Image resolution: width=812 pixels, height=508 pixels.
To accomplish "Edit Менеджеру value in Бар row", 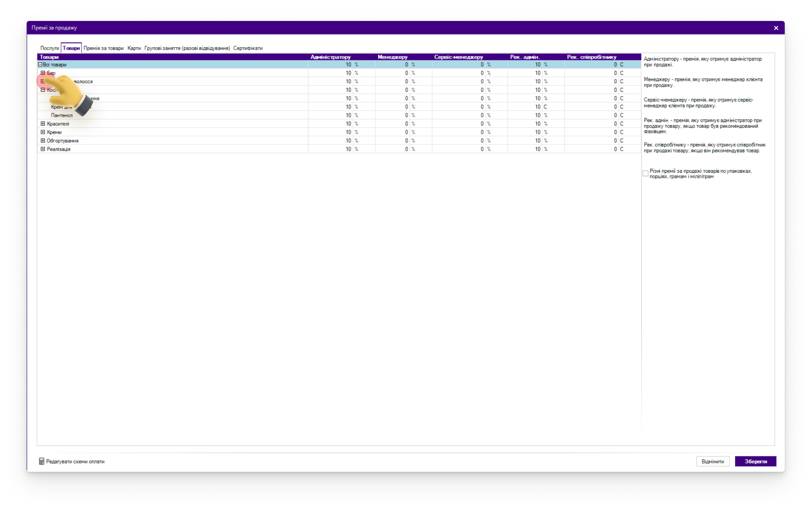I will pos(392,73).
